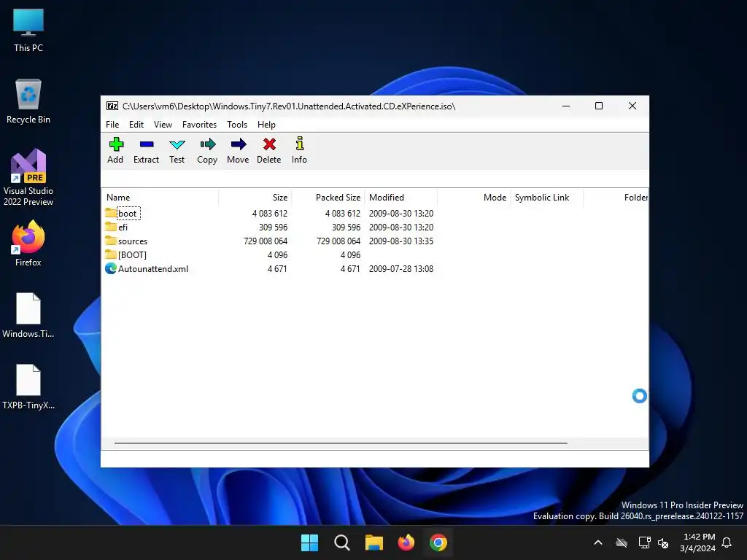
Task: Open the volume muted tray icon
Action: (x=662, y=542)
